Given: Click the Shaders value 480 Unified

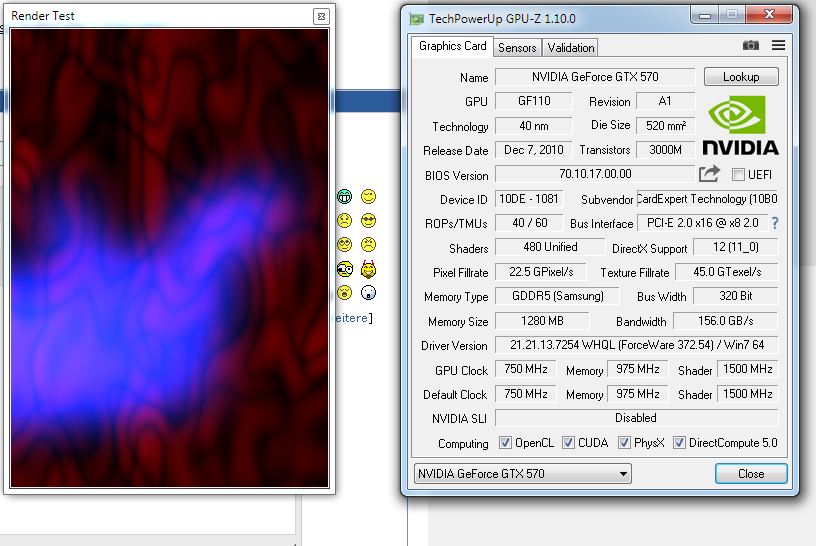Looking at the screenshot, I should 550,247.
